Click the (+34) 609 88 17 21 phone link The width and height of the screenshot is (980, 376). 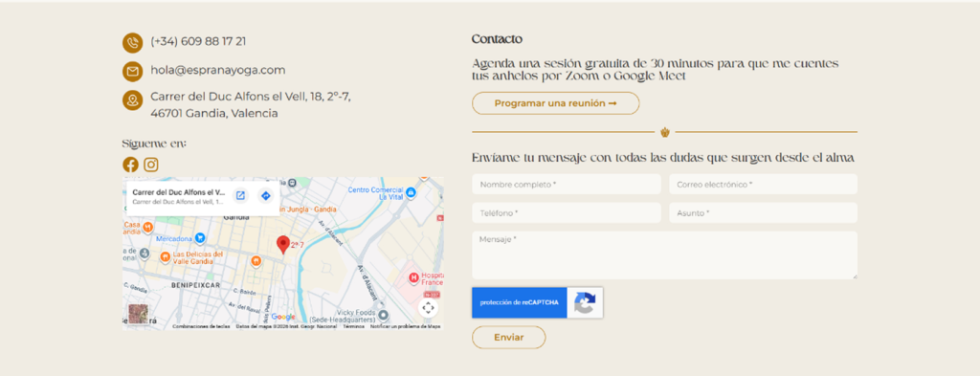coord(198,42)
